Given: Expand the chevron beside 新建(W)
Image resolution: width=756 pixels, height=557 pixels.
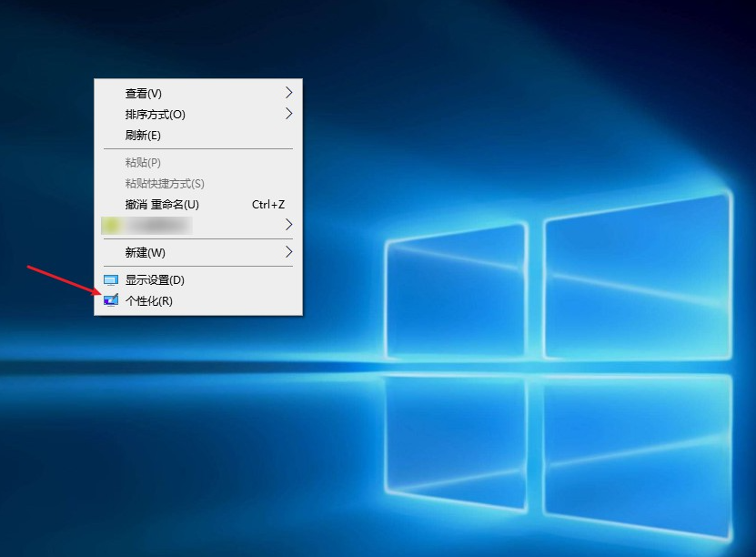Looking at the screenshot, I should tap(288, 251).
